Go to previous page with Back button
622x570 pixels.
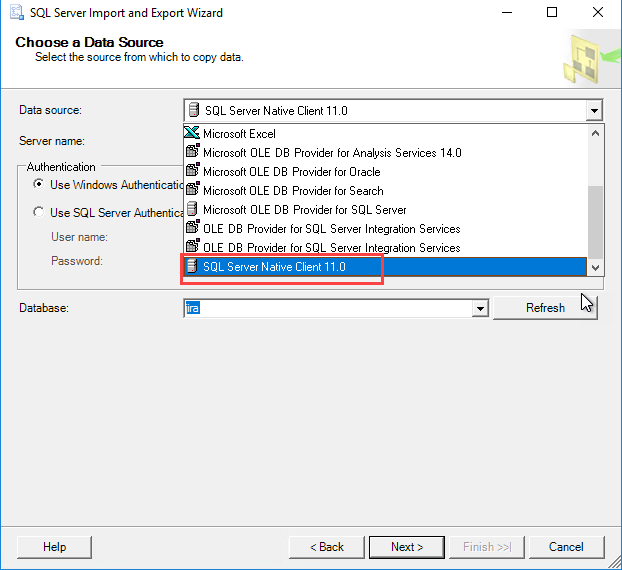click(326, 547)
